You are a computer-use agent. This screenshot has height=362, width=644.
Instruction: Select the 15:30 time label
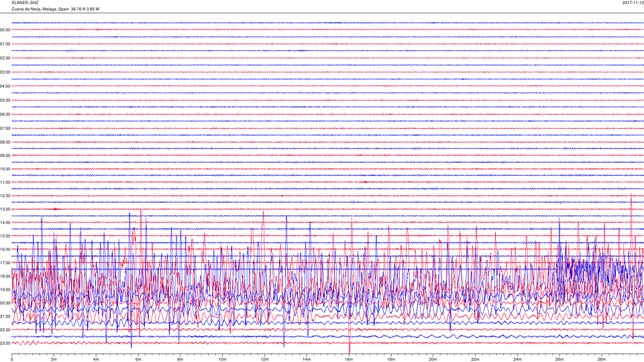coord(5,236)
